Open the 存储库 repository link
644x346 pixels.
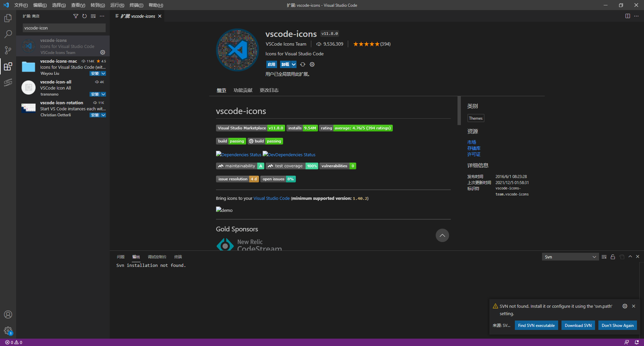click(x=474, y=148)
